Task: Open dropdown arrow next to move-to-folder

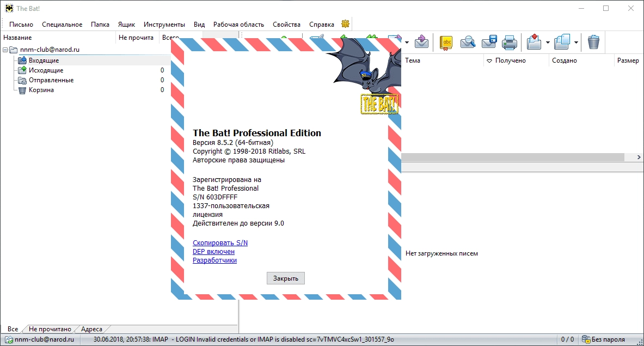Action: [x=548, y=43]
